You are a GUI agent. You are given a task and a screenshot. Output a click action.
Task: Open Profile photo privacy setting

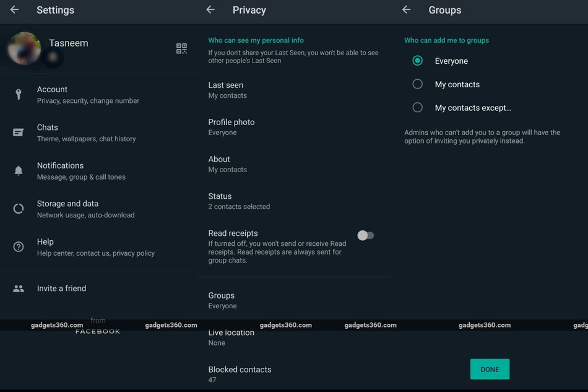point(231,127)
